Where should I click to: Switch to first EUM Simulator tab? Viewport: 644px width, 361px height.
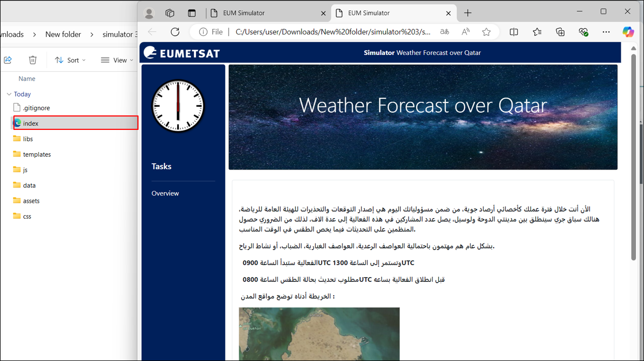coord(268,13)
